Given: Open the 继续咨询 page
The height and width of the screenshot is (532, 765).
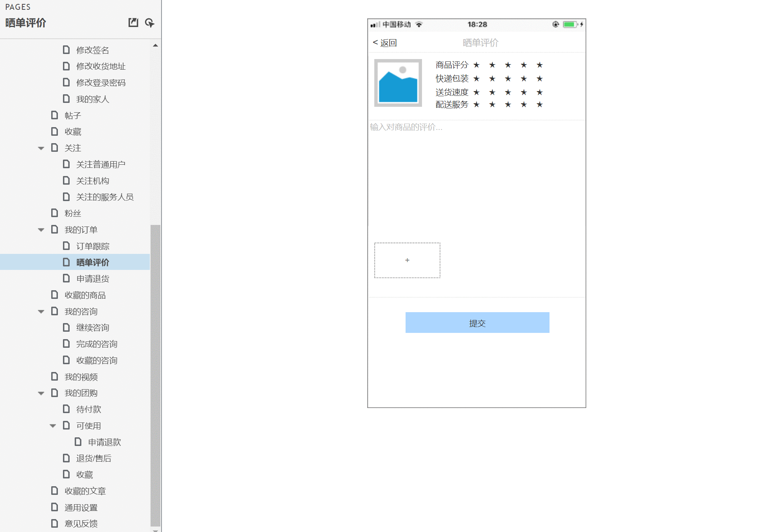Looking at the screenshot, I should (93, 327).
